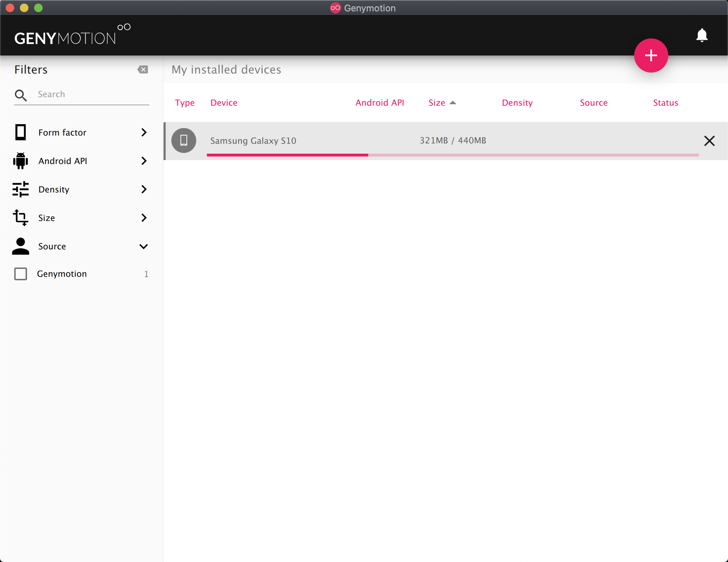Screen dimensions: 728x562
Task: Sort by the Size column header
Action: click(437, 103)
